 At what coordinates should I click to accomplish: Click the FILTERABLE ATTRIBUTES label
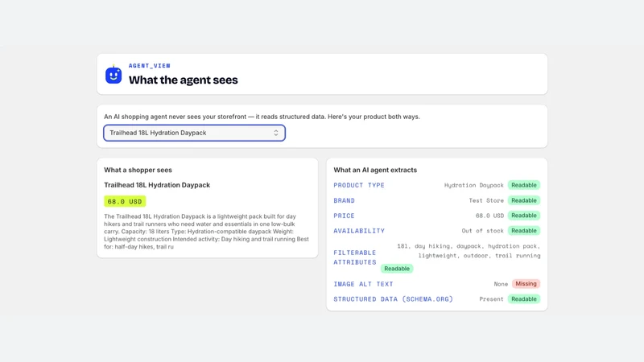355,257
